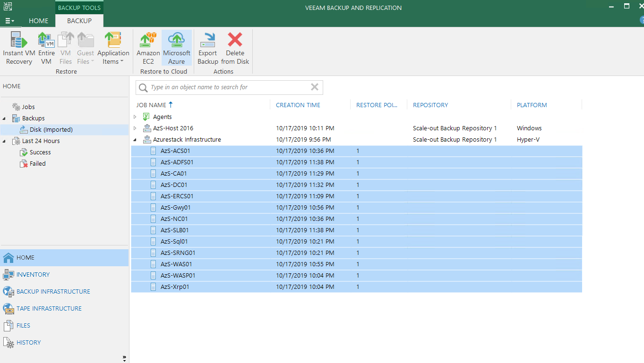
Task: Open the FILES view
Action: [64, 326]
